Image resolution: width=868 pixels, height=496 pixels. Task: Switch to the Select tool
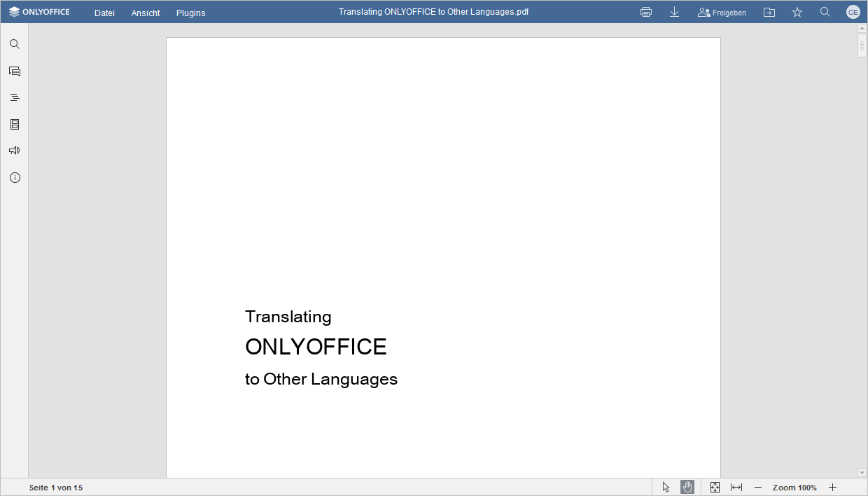[x=665, y=486]
